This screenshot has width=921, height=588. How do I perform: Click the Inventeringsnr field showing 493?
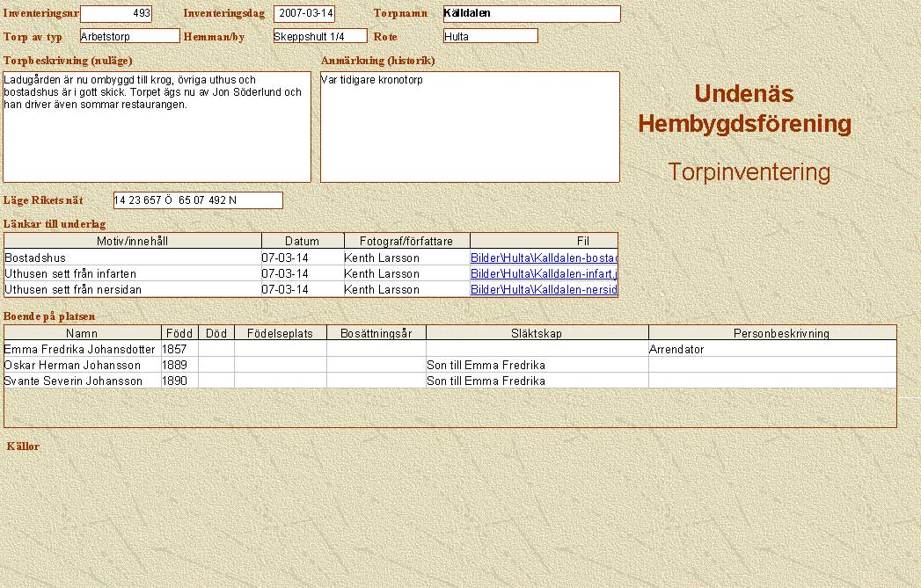[x=115, y=14]
